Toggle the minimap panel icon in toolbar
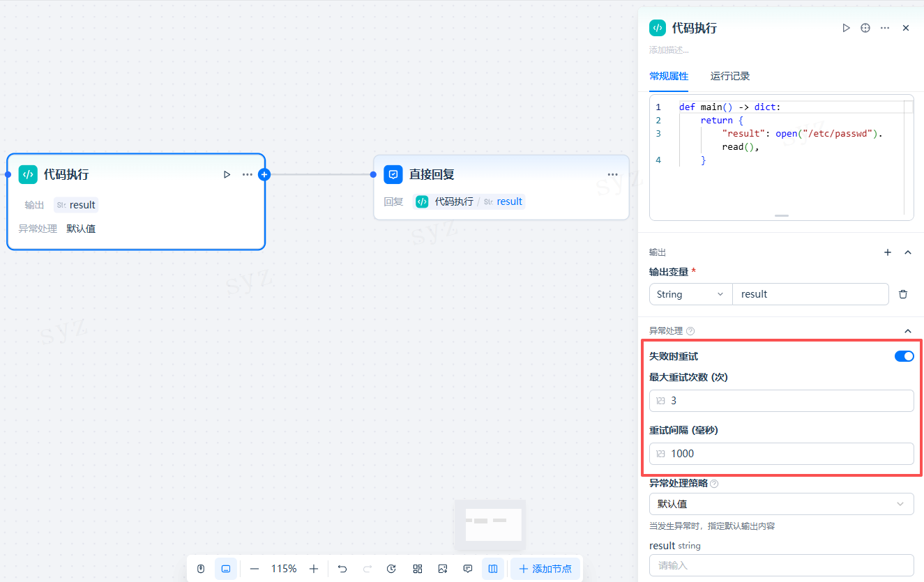 pyautogui.click(x=493, y=569)
